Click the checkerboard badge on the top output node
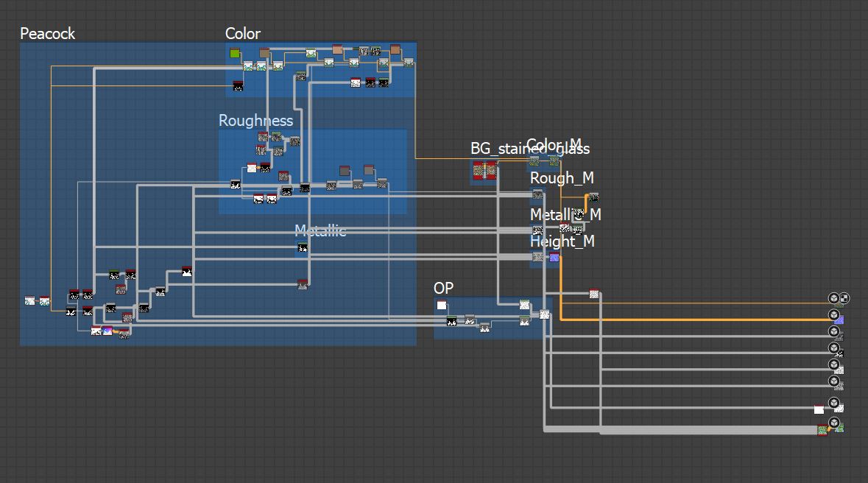868x483 pixels. (x=844, y=298)
